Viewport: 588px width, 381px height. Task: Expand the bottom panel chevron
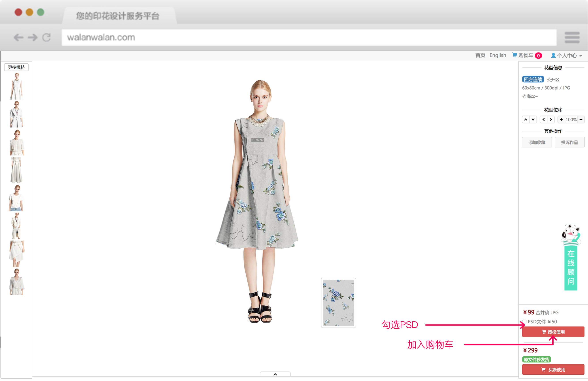275,374
